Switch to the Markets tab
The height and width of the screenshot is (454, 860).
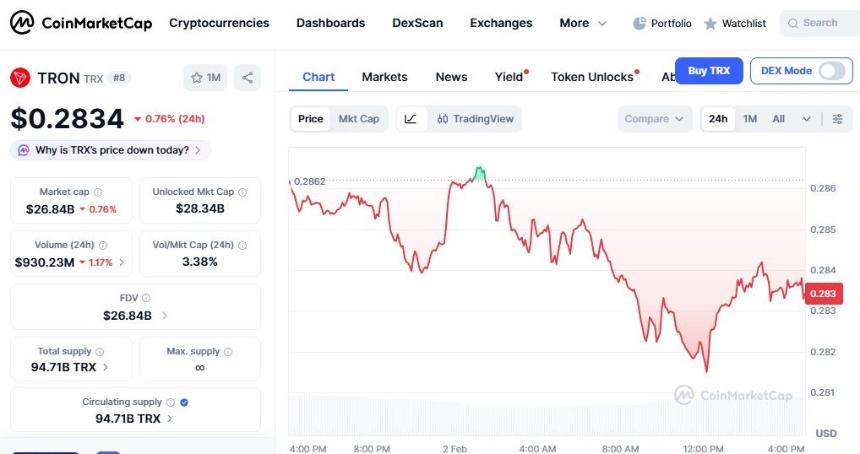coord(384,77)
